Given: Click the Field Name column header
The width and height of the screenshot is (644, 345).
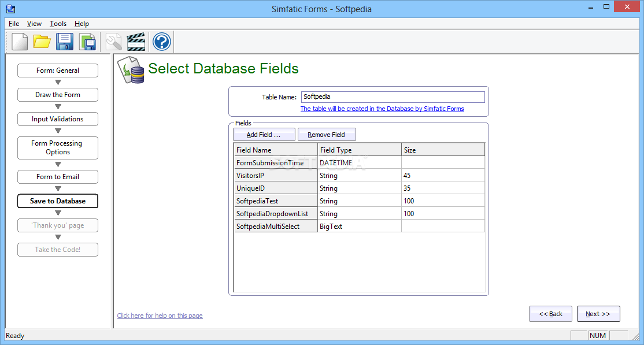Looking at the screenshot, I should (276, 150).
